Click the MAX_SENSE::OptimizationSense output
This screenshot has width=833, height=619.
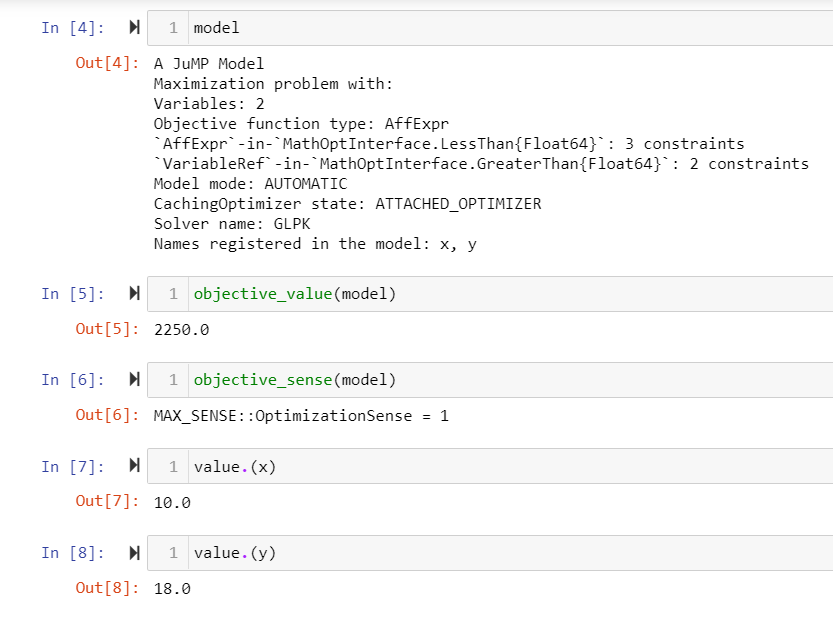300,416
